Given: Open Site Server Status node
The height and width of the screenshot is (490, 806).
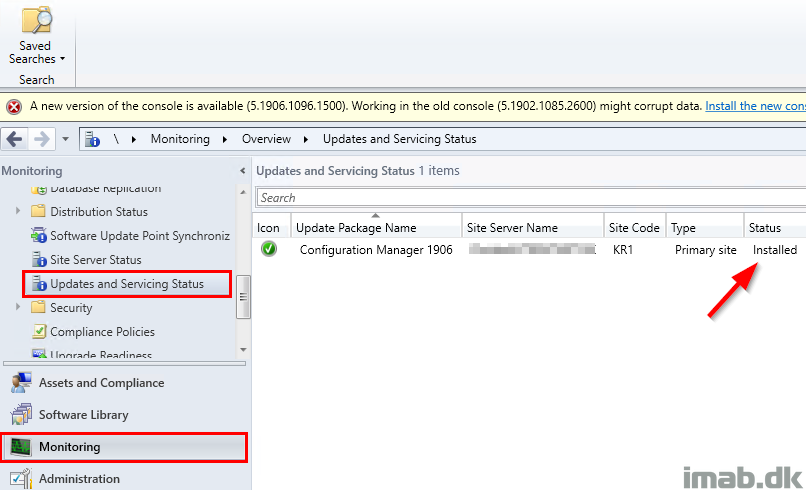Looking at the screenshot, I should [x=96, y=260].
